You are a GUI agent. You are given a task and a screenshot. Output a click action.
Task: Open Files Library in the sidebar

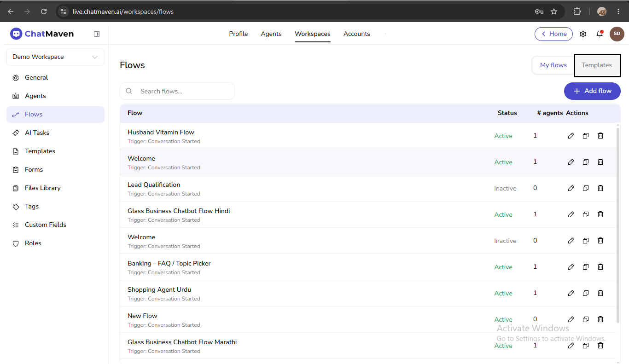[x=55, y=188]
